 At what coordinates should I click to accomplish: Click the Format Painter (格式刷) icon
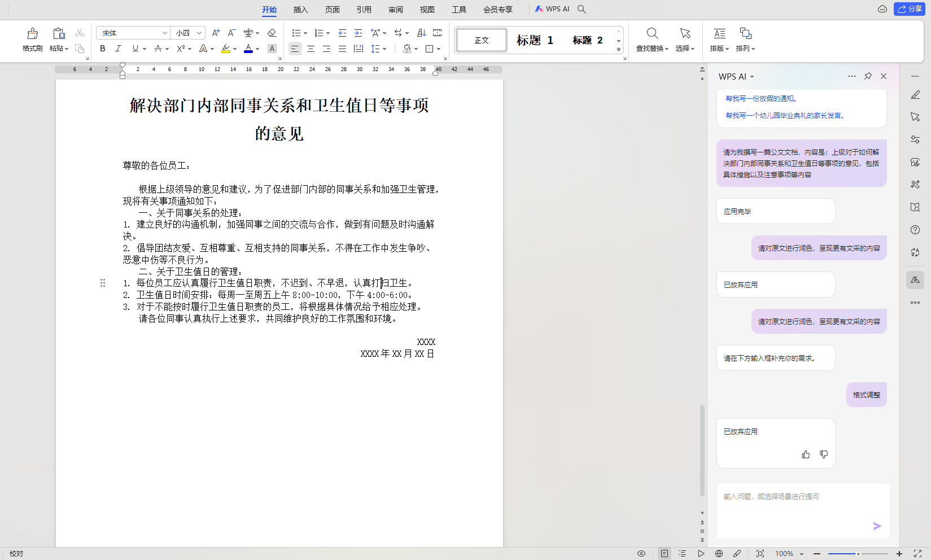[33, 34]
